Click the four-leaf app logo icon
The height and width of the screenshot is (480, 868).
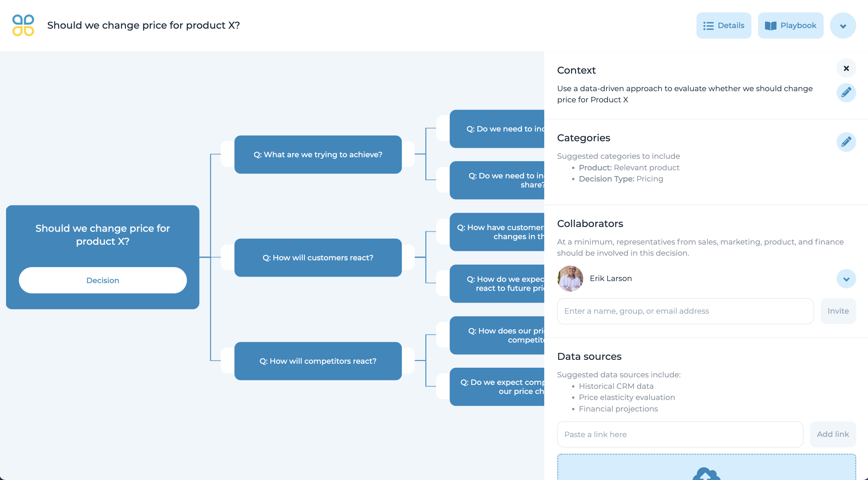(x=23, y=25)
